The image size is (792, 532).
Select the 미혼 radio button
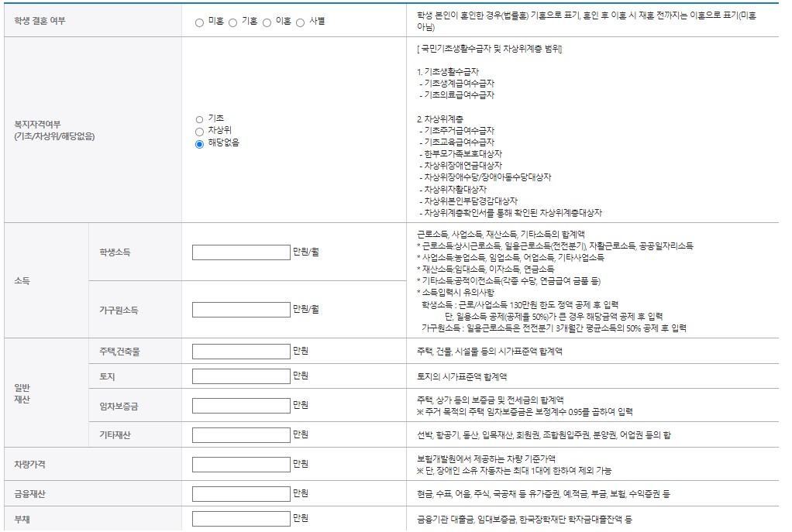tap(201, 22)
